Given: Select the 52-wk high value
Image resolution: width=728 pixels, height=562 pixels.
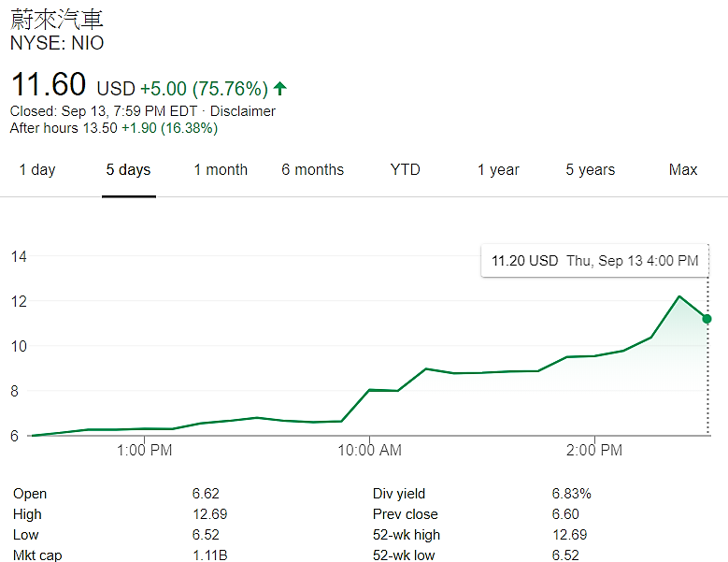Looking at the screenshot, I should point(570,535).
